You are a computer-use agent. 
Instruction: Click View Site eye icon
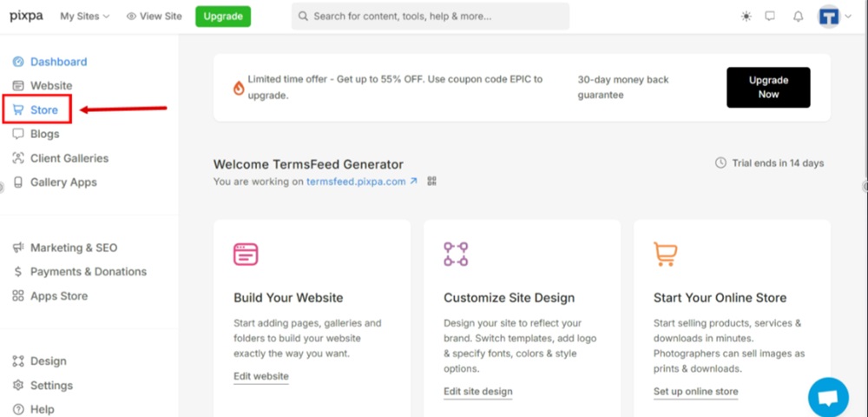pyautogui.click(x=131, y=16)
